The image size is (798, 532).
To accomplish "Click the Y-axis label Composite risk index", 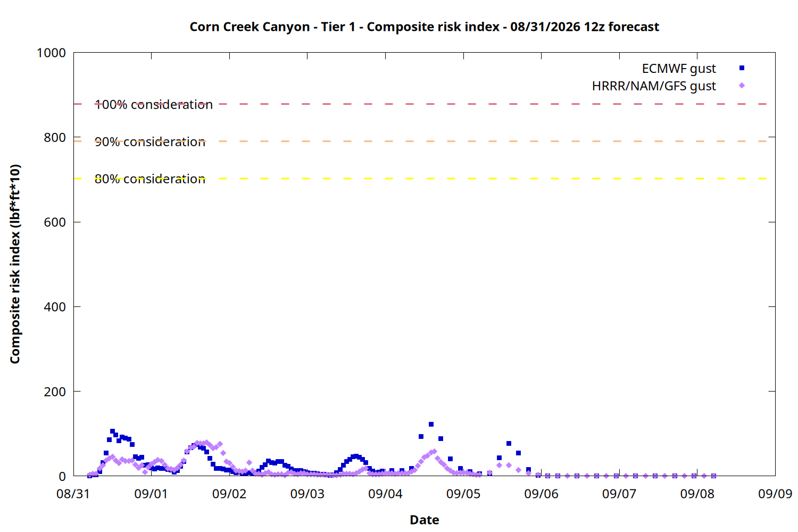I will tap(15, 264).
